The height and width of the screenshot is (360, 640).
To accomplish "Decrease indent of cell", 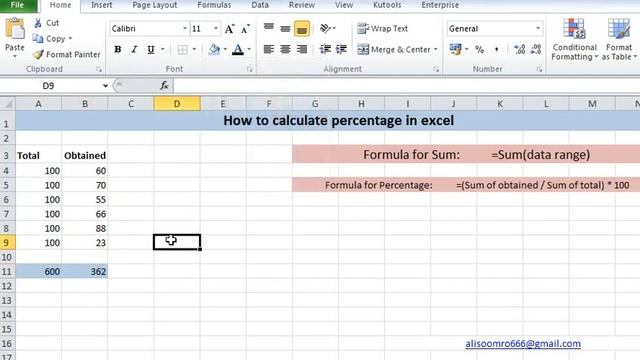I will (x=325, y=49).
